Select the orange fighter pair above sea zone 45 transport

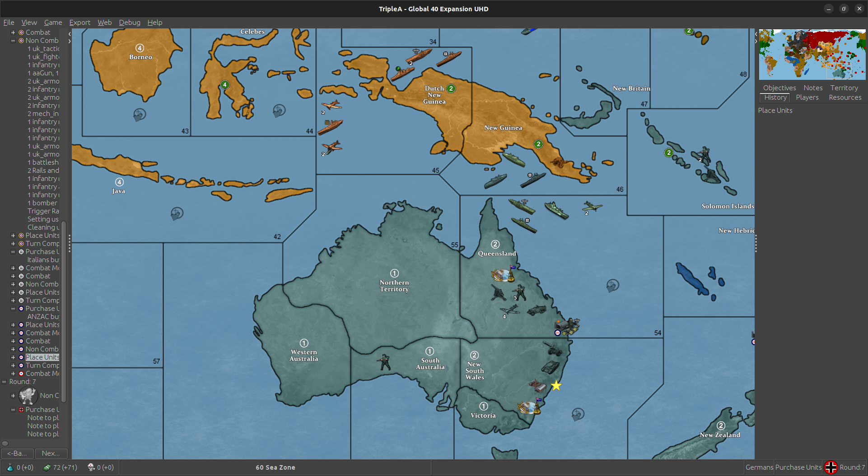click(x=331, y=106)
